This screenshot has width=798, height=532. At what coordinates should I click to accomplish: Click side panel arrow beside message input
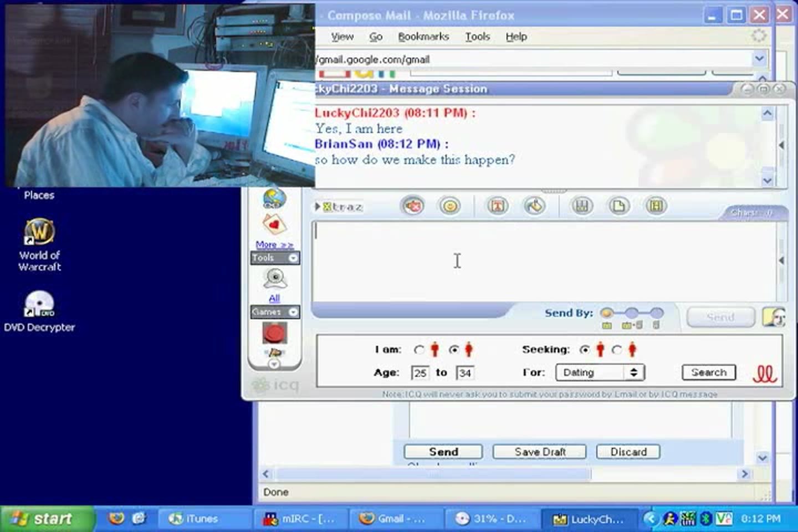tap(781, 260)
